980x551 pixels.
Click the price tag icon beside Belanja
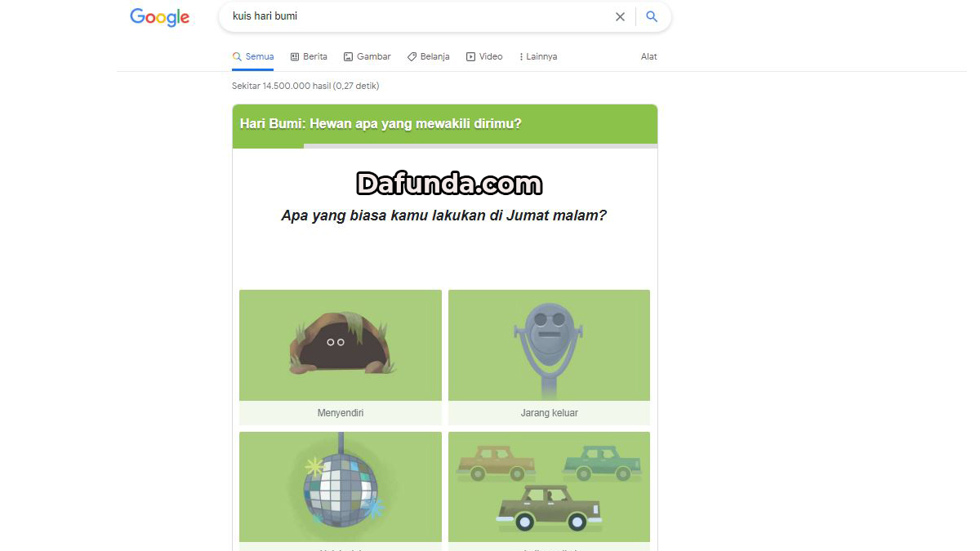coord(412,57)
